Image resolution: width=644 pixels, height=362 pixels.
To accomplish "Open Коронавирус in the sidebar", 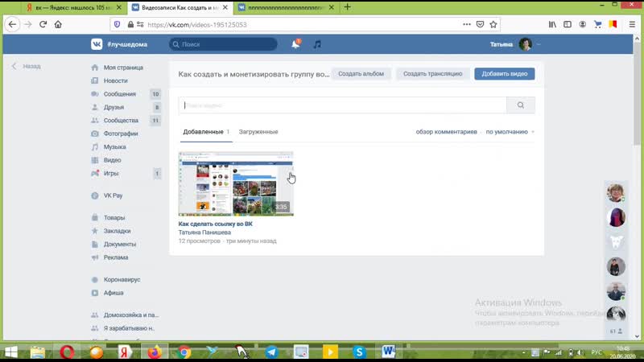I will point(122,279).
